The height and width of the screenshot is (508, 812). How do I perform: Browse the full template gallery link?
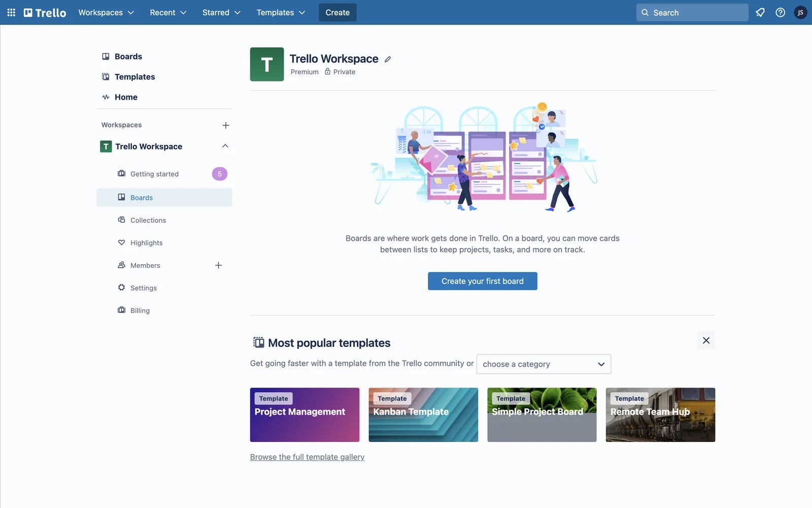click(x=307, y=457)
